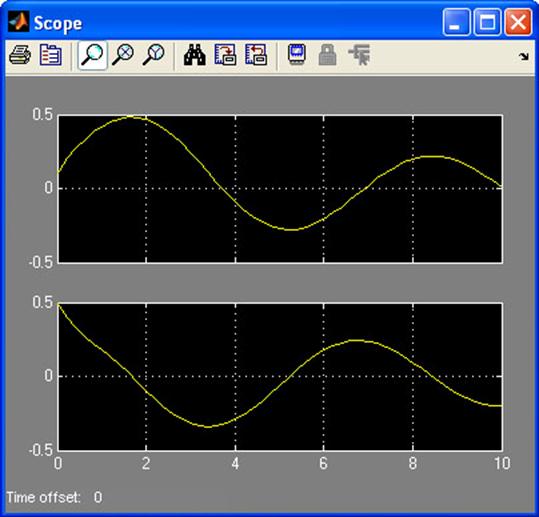This screenshot has width=539, height=517.
Task: Click the Print icon in toolbar
Action: (x=20, y=55)
